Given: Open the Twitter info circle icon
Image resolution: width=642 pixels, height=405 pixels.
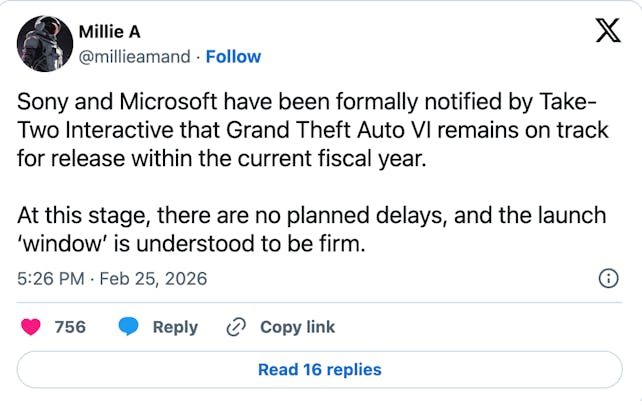Looking at the screenshot, I should tap(606, 279).
